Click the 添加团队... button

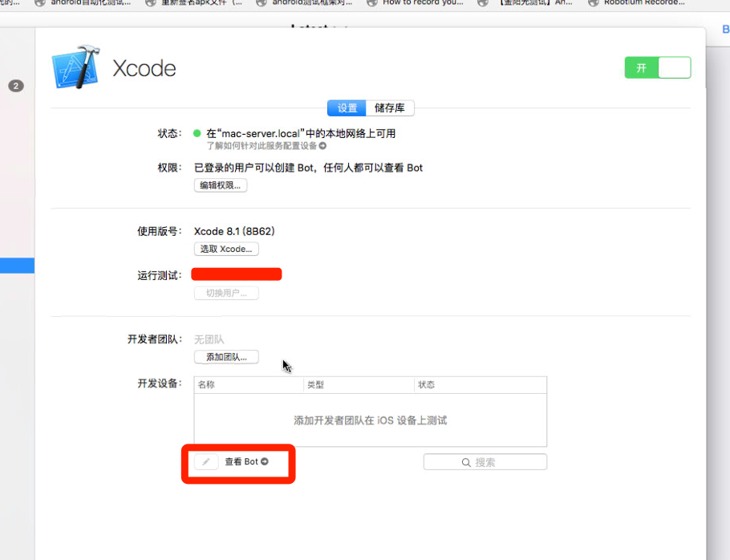[226, 357]
